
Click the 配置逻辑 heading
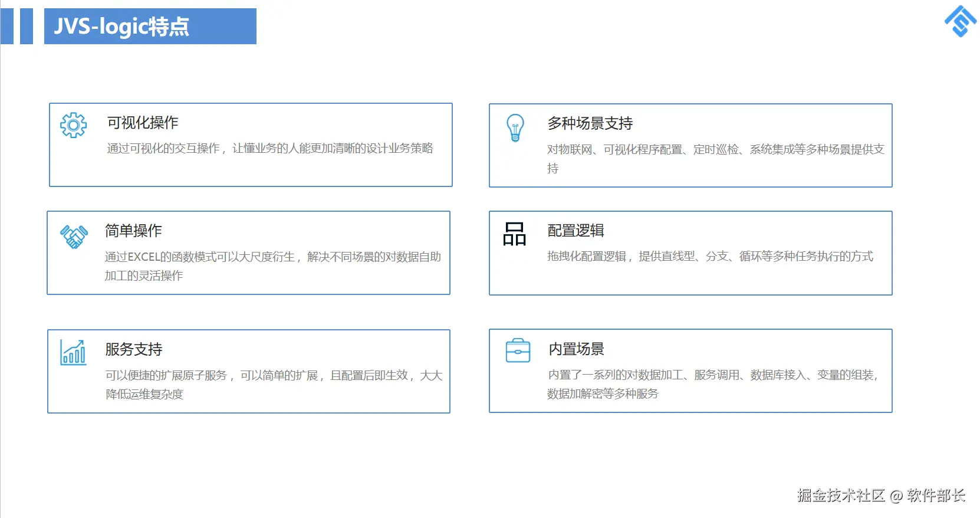pyautogui.click(x=576, y=231)
